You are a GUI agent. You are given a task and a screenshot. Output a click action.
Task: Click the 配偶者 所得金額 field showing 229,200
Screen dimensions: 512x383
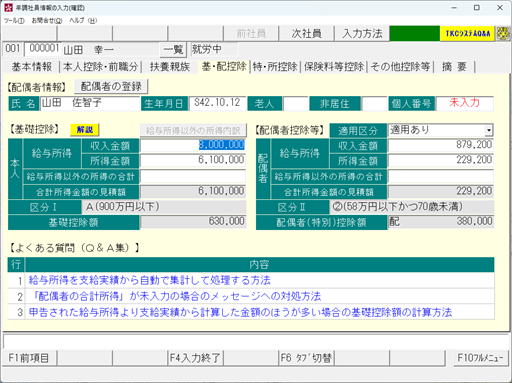[441, 160]
